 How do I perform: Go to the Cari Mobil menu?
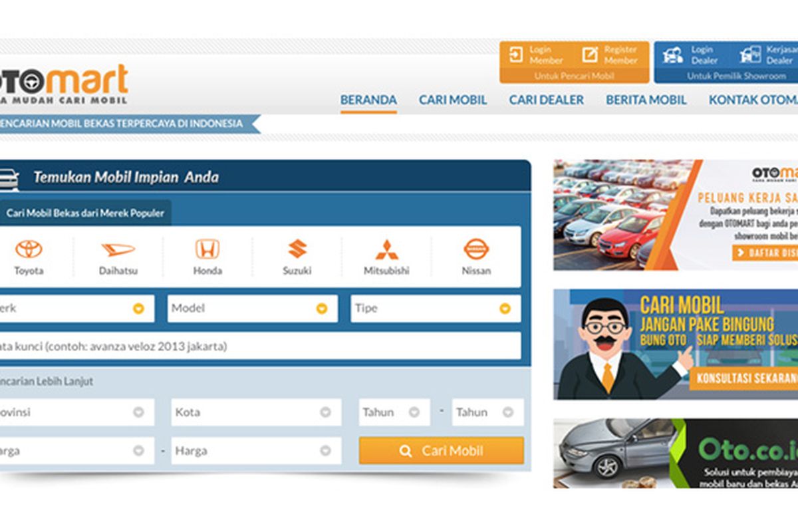pyautogui.click(x=453, y=100)
